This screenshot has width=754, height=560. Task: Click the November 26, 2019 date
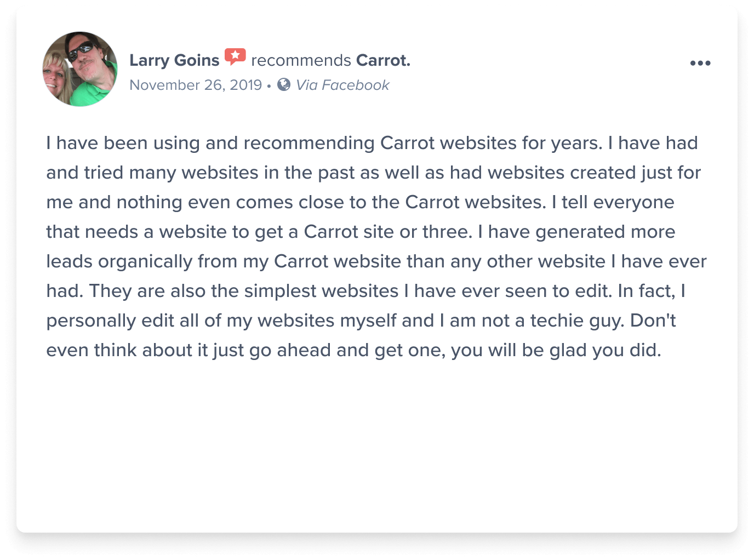pos(196,85)
